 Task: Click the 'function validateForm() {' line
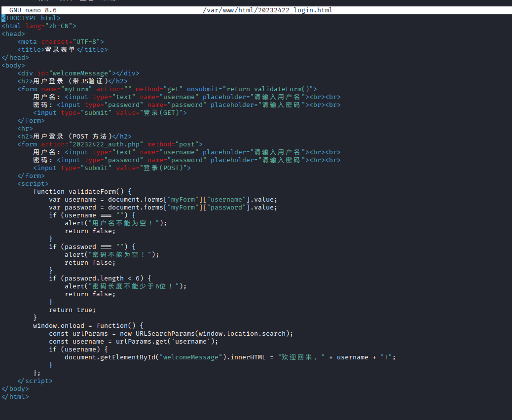(x=82, y=192)
